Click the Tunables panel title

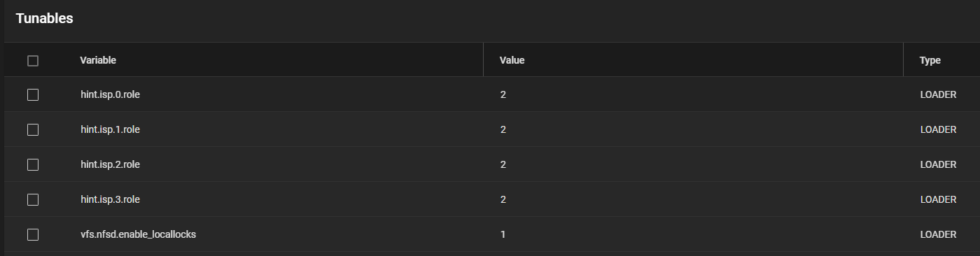44,19
